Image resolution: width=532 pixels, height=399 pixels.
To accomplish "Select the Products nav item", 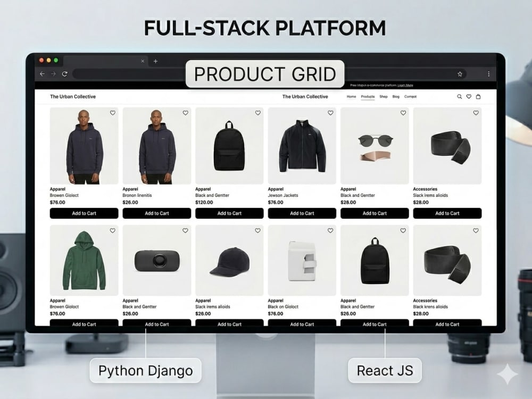I will [x=368, y=97].
